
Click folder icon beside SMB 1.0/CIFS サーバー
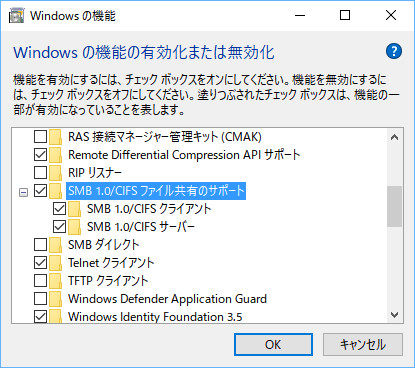pos(74,227)
